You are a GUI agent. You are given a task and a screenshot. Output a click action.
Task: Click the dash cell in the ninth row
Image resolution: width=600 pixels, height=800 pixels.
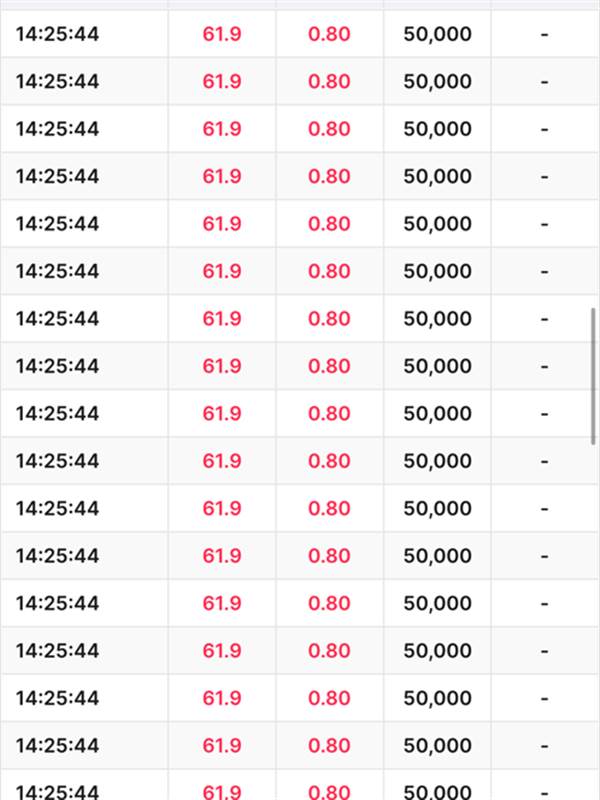544,414
